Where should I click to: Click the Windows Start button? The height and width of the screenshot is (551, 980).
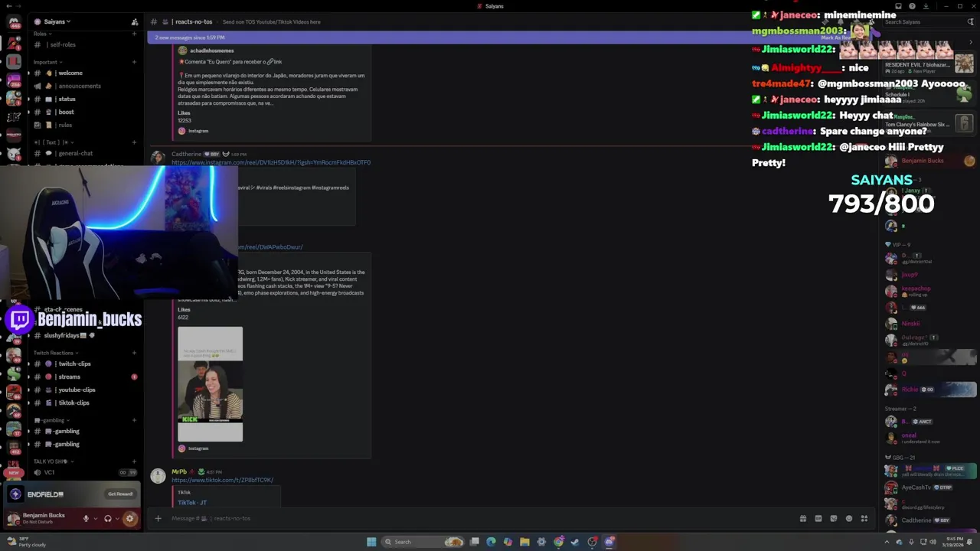(371, 542)
